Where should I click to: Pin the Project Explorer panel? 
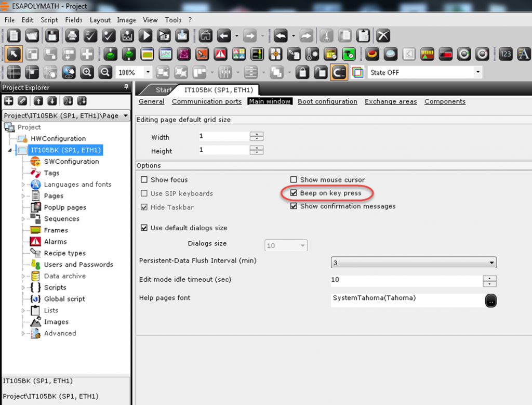coord(126,87)
